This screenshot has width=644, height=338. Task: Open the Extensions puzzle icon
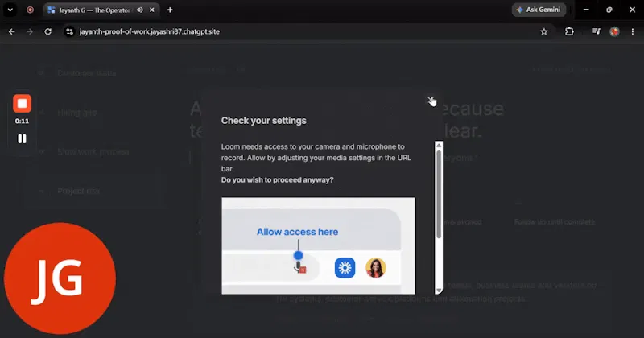(569, 31)
